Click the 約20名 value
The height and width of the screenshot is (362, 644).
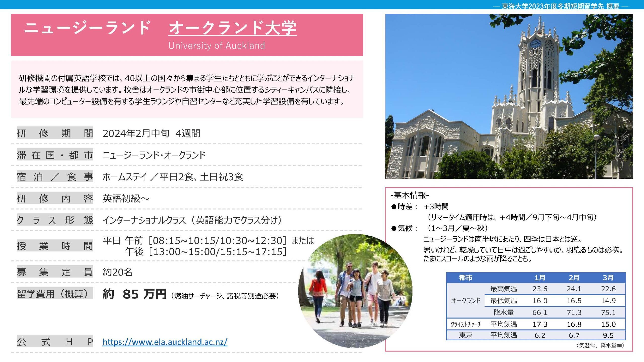pyautogui.click(x=117, y=272)
